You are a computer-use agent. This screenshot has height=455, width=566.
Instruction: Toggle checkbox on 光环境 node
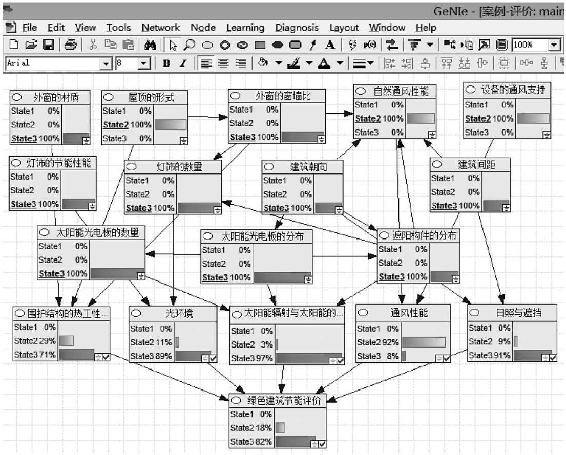[213, 358]
